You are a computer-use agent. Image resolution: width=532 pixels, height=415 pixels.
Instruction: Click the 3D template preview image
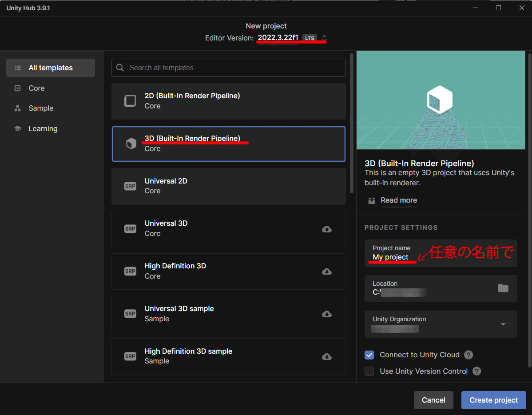tap(441, 100)
